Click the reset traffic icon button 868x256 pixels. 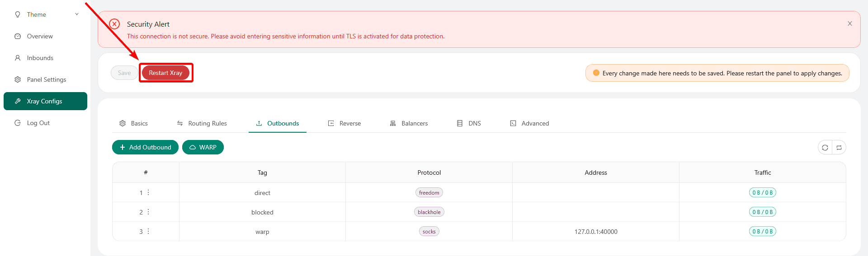(839, 148)
